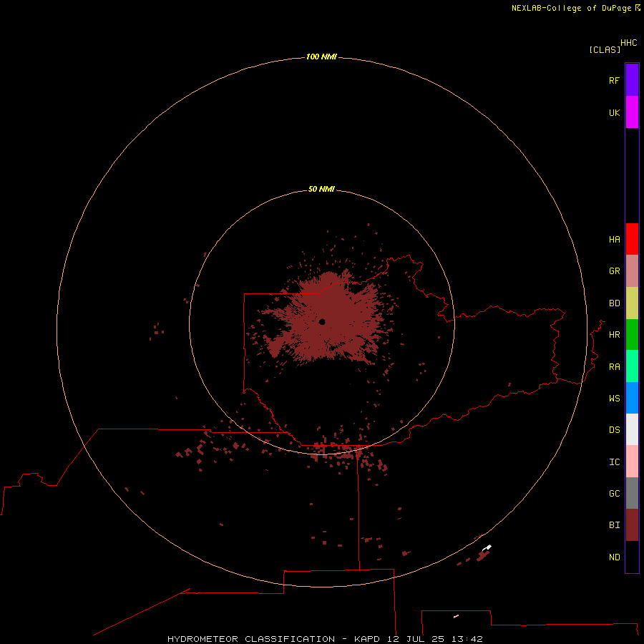The image size is (644, 644).
Task: Click the white echo near southeast range ring
Action: pyautogui.click(x=487, y=547)
